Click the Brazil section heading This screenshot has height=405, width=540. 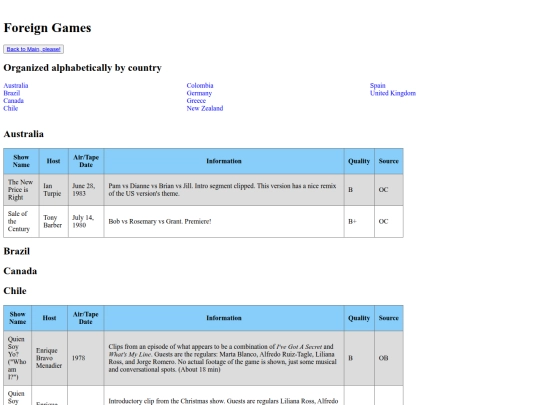coord(17,251)
